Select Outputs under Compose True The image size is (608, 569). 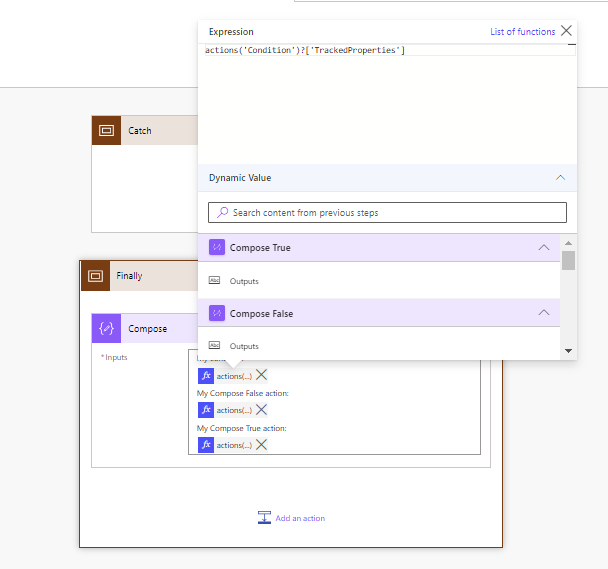pyautogui.click(x=244, y=281)
